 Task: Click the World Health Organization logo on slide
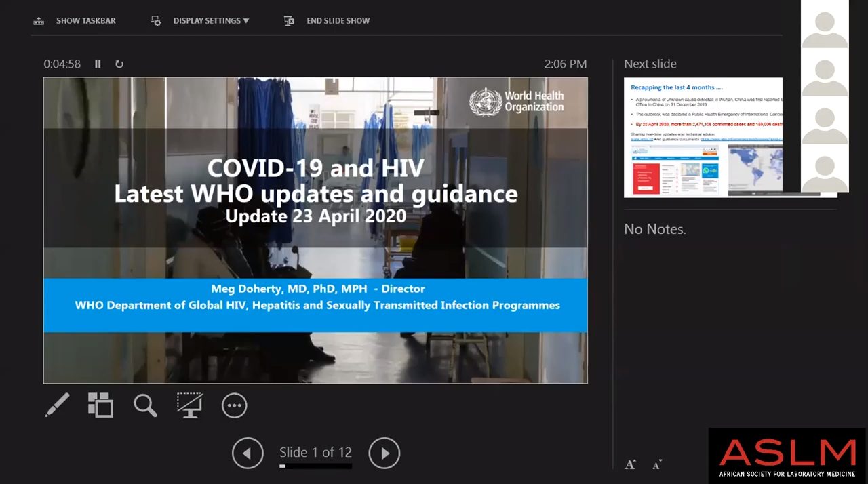[517, 102]
